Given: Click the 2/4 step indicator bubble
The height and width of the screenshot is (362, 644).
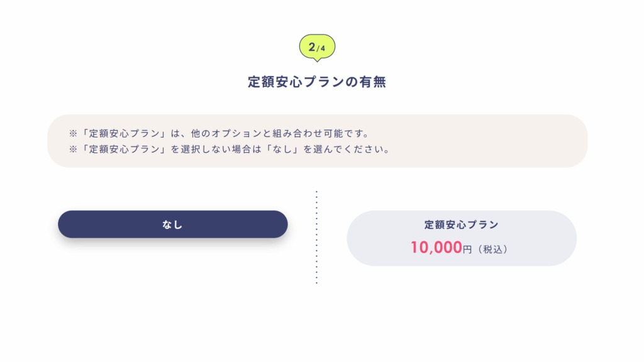Looking at the screenshot, I should [317, 47].
